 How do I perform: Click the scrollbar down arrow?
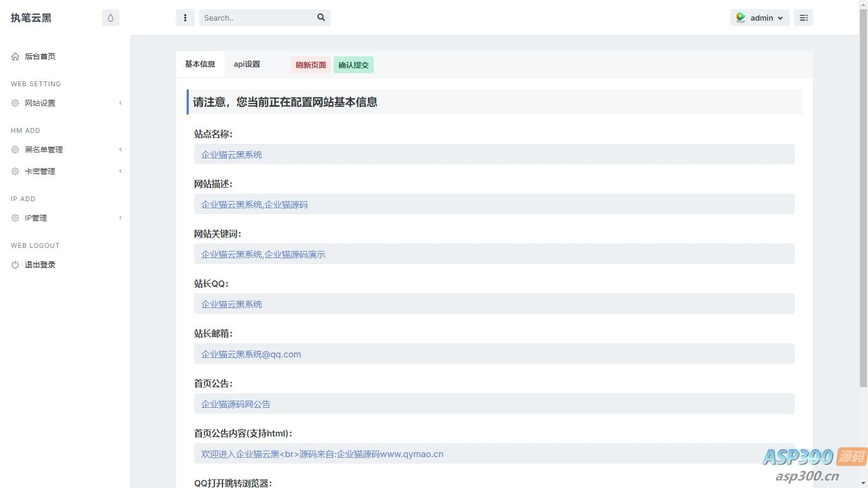click(x=863, y=483)
